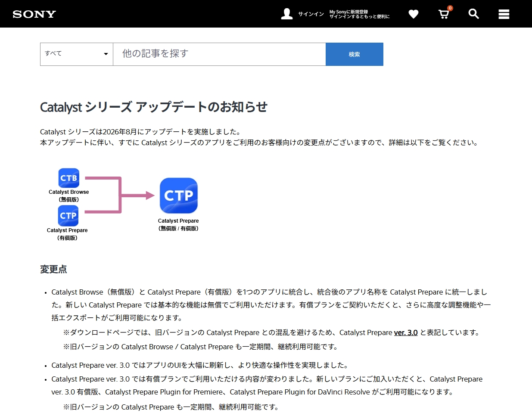
Task: Click the CTB Catalyst Browse icon
Action: point(69,178)
